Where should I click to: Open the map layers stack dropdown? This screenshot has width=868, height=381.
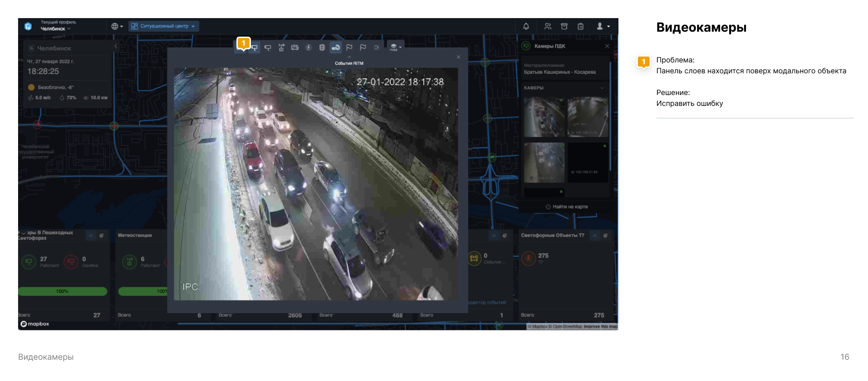click(396, 47)
